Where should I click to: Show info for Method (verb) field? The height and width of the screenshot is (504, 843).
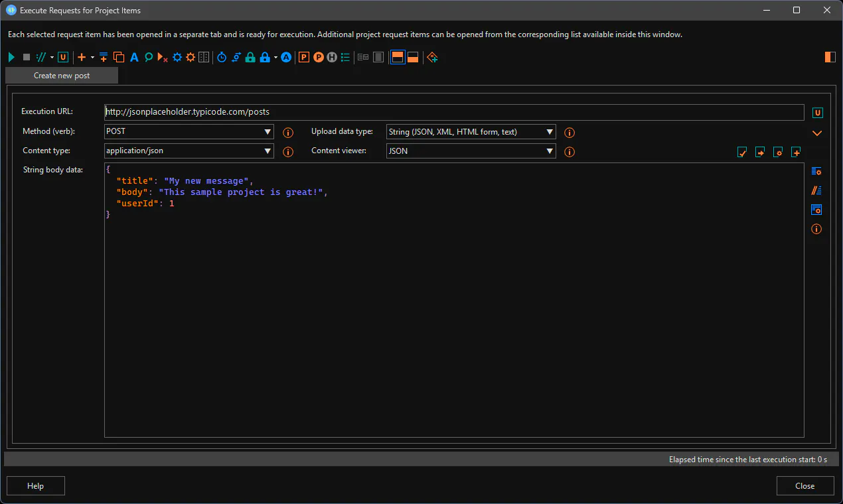pyautogui.click(x=288, y=133)
